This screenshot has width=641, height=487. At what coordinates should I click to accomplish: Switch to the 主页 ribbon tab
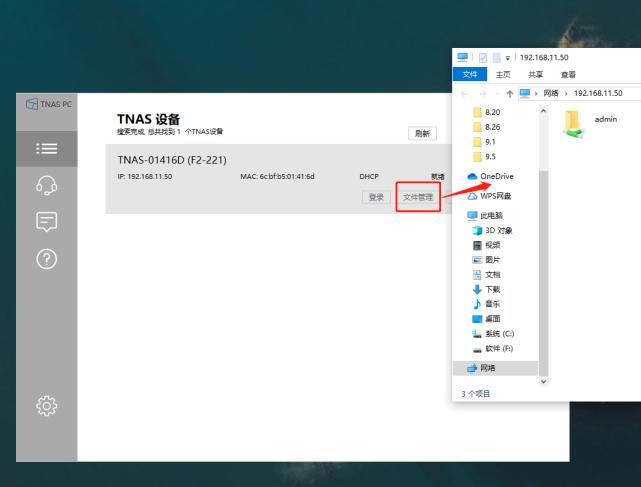pyautogui.click(x=503, y=74)
